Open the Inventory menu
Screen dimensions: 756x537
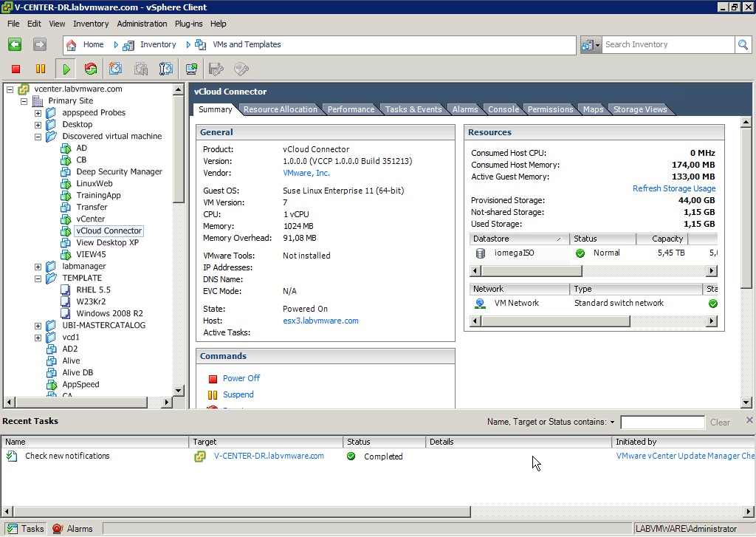[x=91, y=24]
